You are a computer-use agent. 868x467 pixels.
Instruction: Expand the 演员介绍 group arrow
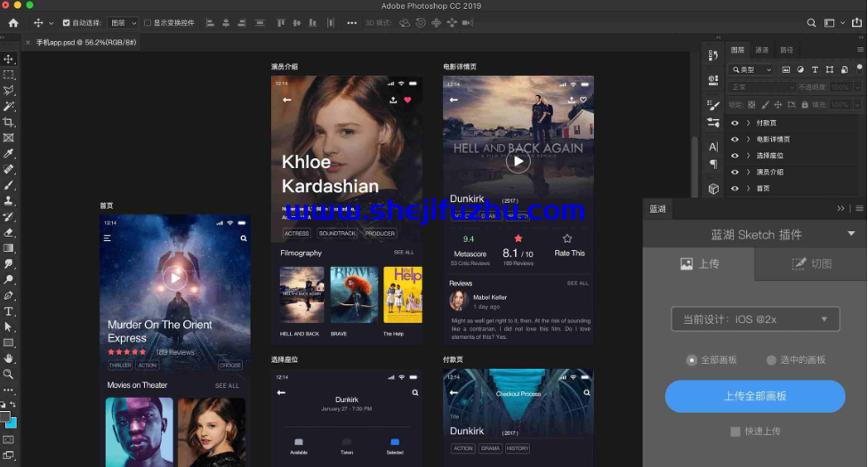pos(749,172)
